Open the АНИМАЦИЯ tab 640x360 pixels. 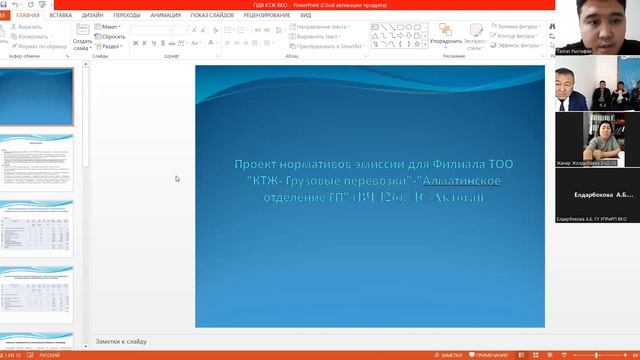(165, 15)
